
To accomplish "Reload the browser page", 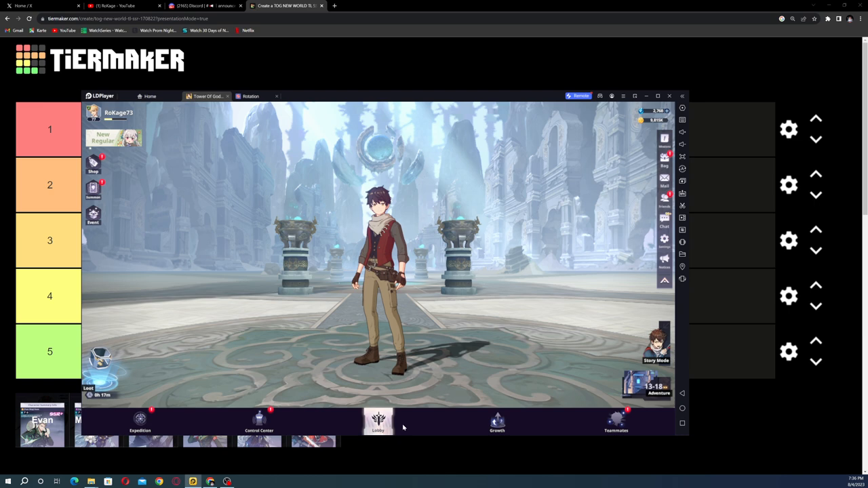I will (29, 18).
